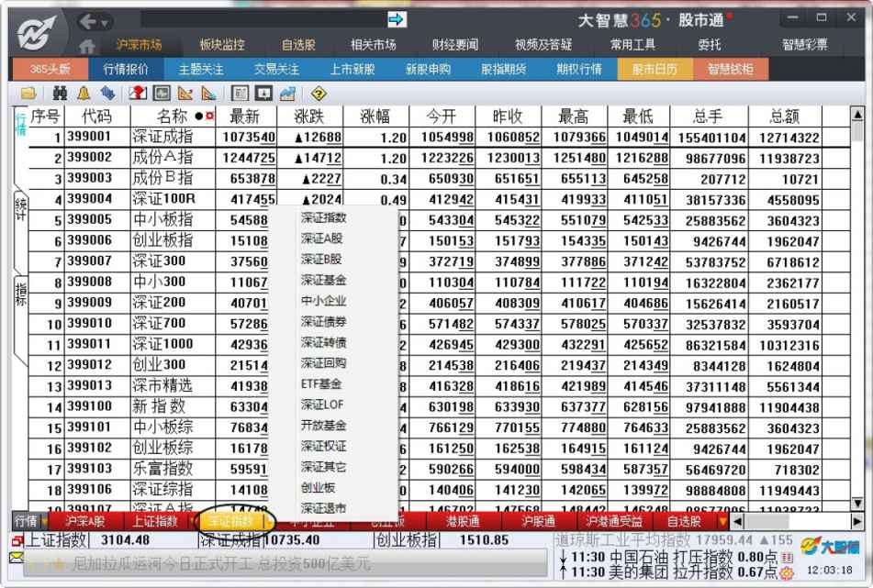Click the dark screen download icon
This screenshot has height=588, width=873.
pos(263,94)
